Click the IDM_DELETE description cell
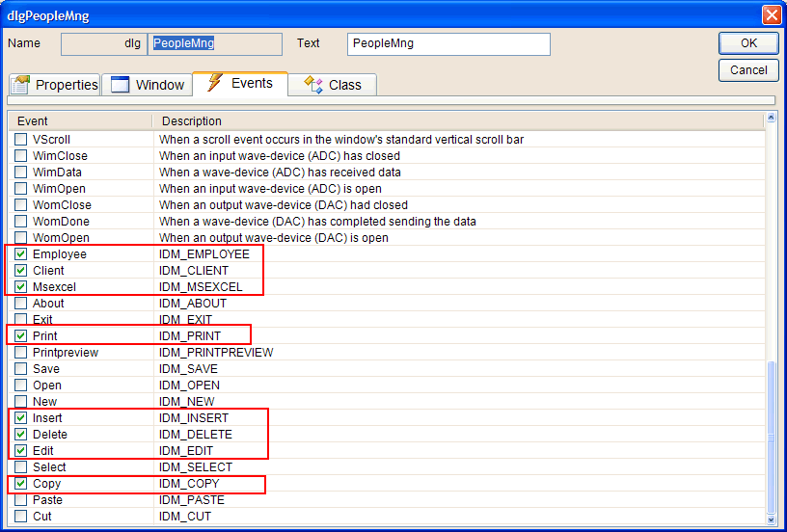 196,435
